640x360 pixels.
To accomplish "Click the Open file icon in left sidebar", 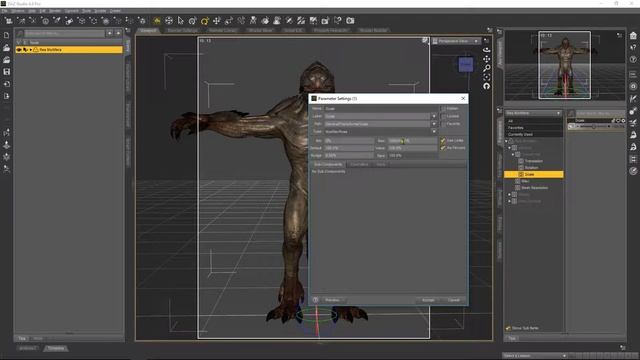I will (x=7, y=48).
